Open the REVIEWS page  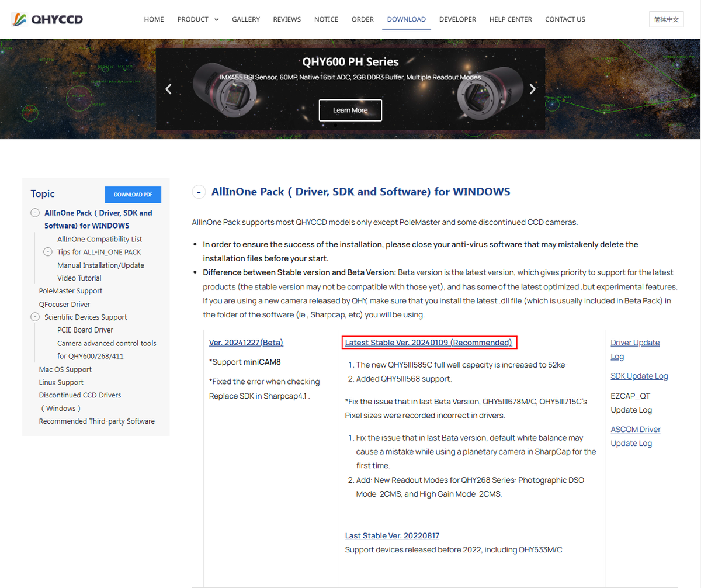tap(287, 19)
